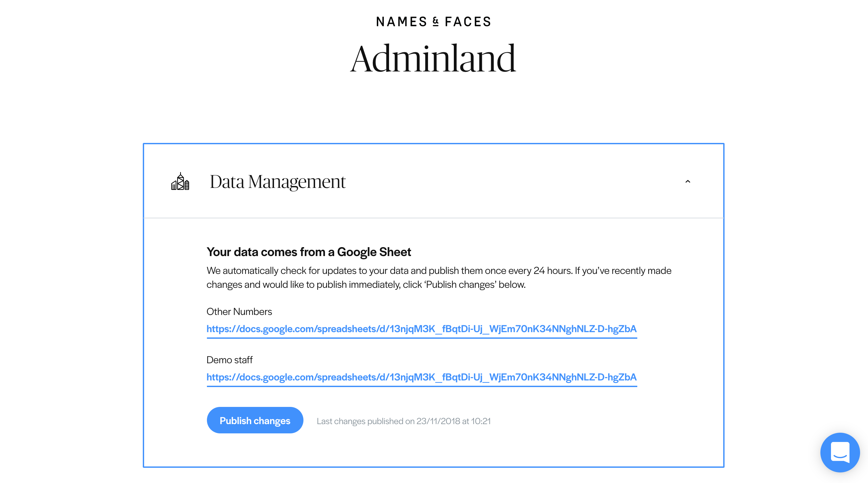The image size is (868, 483).
Task: Open the Demo staff spreadsheet link
Action: click(x=421, y=377)
